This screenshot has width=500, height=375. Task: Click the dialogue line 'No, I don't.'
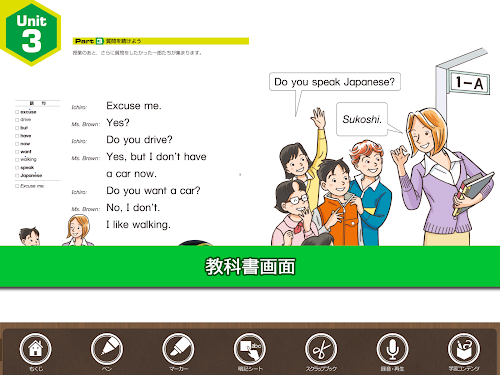pyautogui.click(x=133, y=208)
